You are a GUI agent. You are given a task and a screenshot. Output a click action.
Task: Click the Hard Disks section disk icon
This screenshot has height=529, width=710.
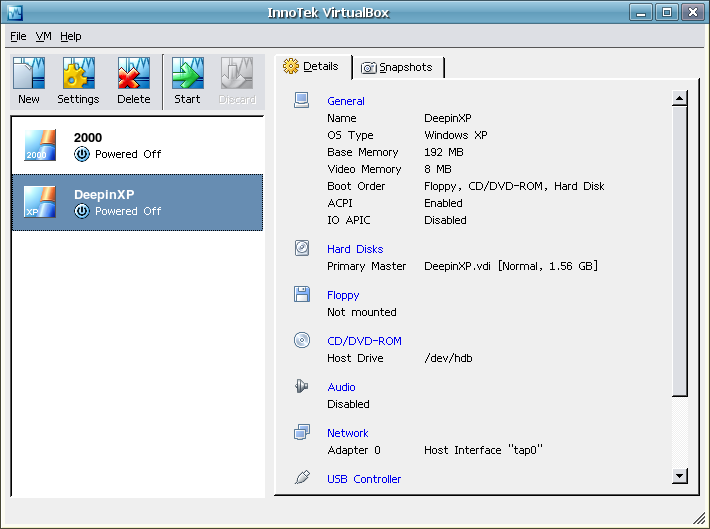click(x=302, y=248)
